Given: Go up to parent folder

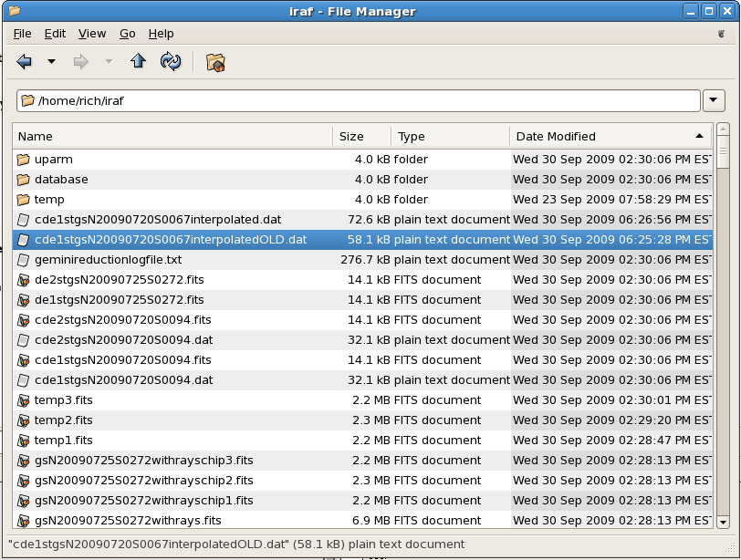Looking at the screenshot, I should click(138, 62).
